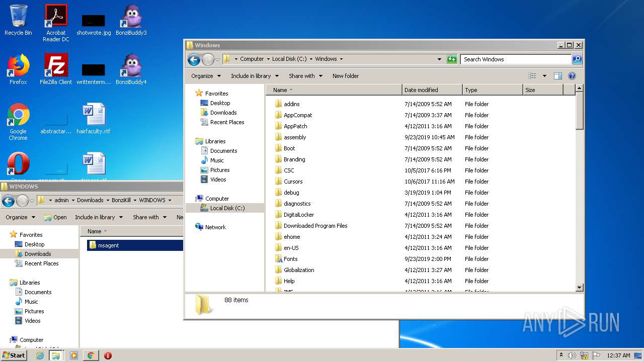Toggle the preview pane in Windows window

click(x=557, y=76)
